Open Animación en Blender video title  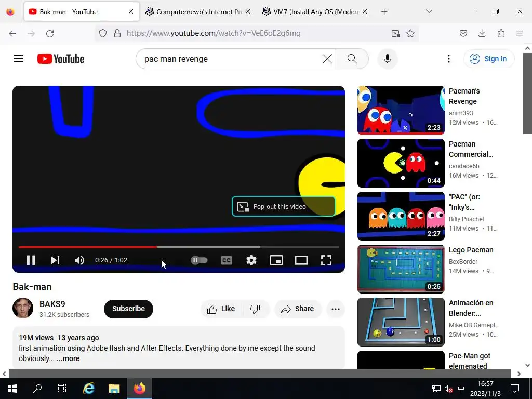471,308
